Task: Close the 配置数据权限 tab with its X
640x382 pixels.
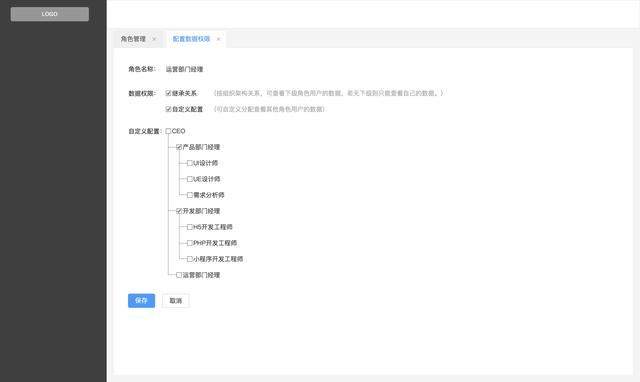Action: [218, 39]
